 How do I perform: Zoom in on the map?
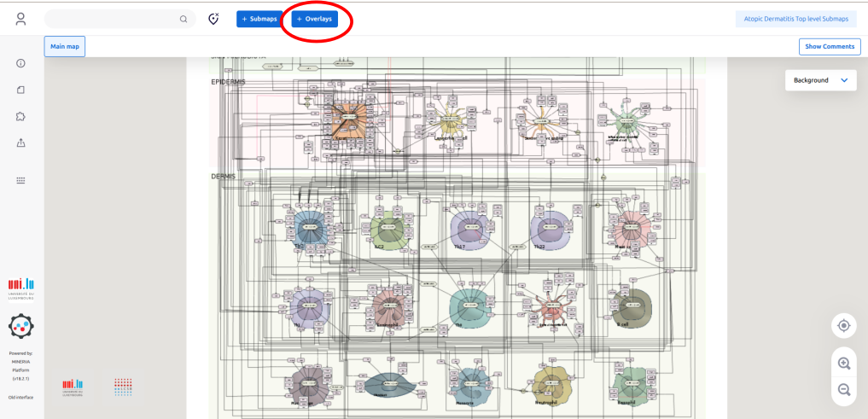tap(843, 364)
